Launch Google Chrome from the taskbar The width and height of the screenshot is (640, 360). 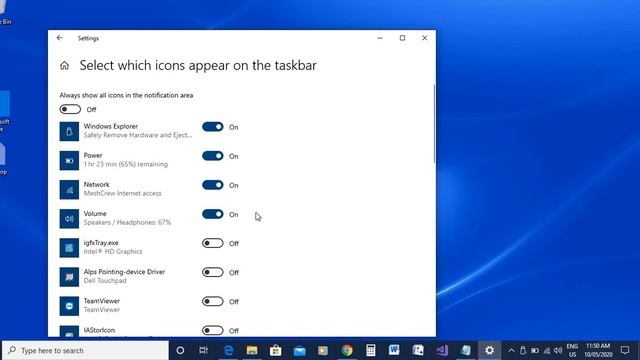pos(347,350)
